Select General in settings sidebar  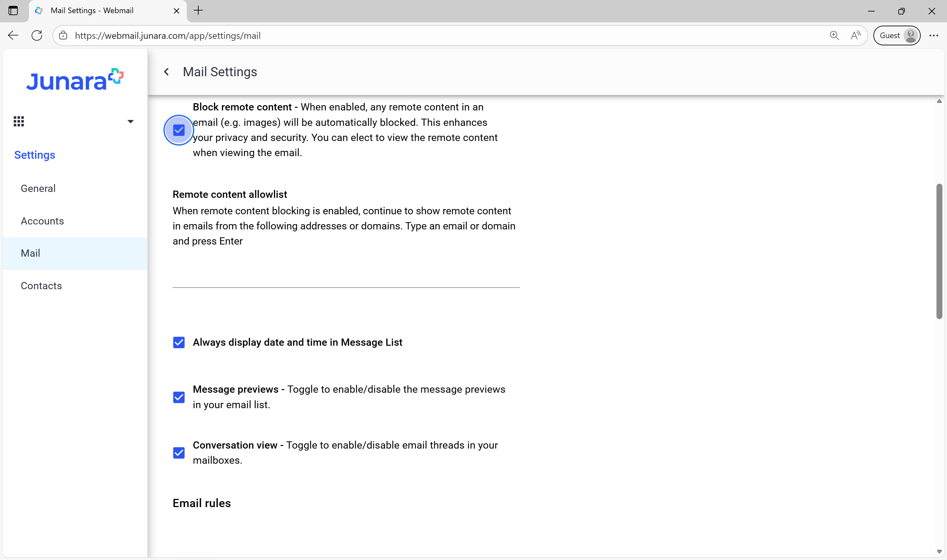[x=38, y=188]
